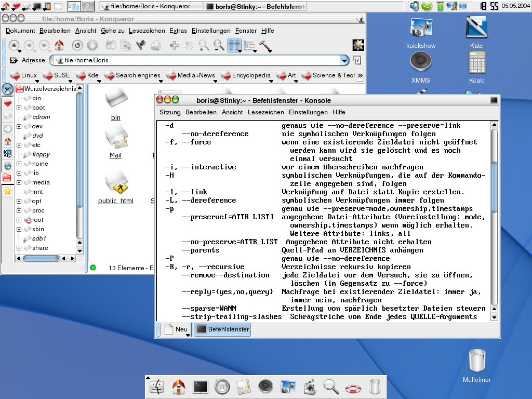Open the Encyclopedia bookmark folder
The height and width of the screenshot is (399, 532).
246,75
